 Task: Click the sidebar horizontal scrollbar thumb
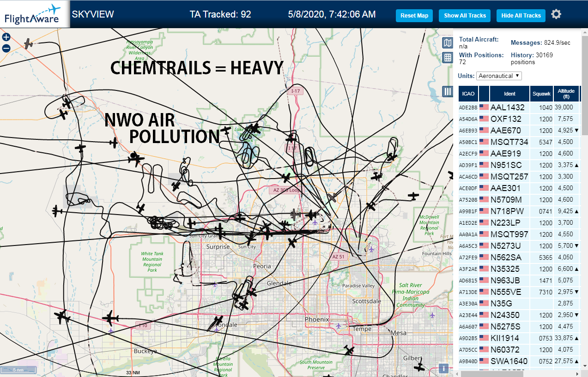[x=491, y=373]
